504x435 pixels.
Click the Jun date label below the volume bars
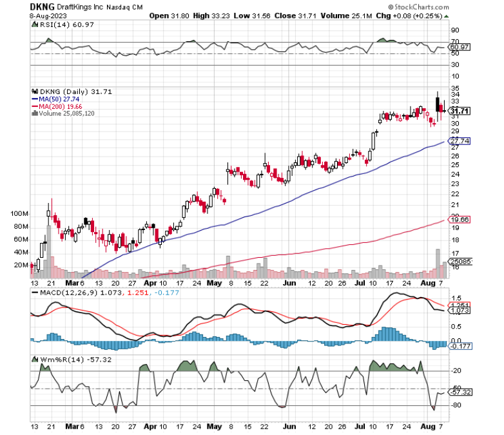(289, 284)
